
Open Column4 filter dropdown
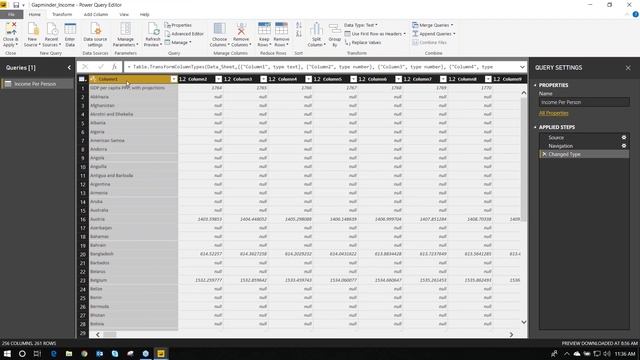pyautogui.click(x=309, y=79)
